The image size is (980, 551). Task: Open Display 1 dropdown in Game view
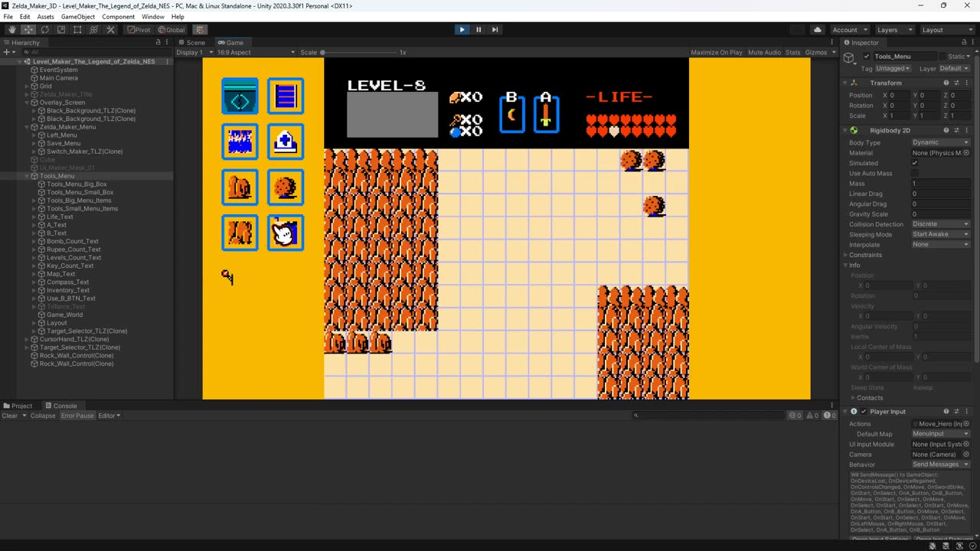pos(193,53)
